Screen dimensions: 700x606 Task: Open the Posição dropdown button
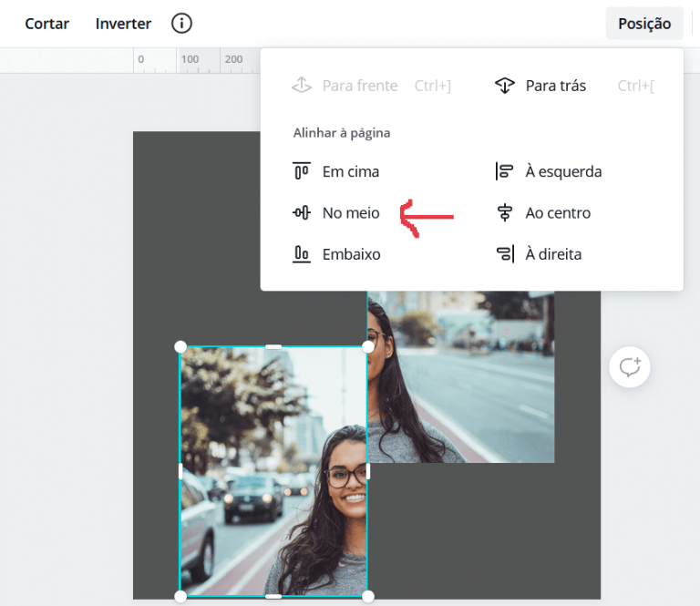pos(644,23)
